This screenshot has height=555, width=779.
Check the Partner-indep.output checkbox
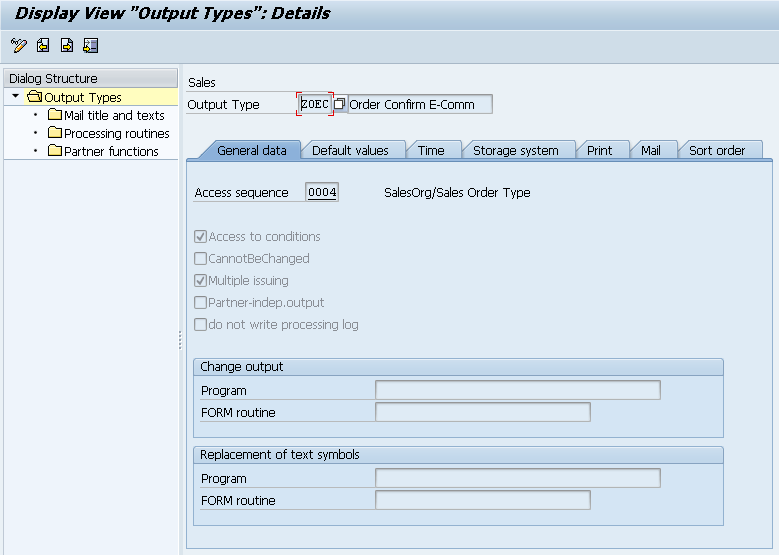[x=201, y=303]
